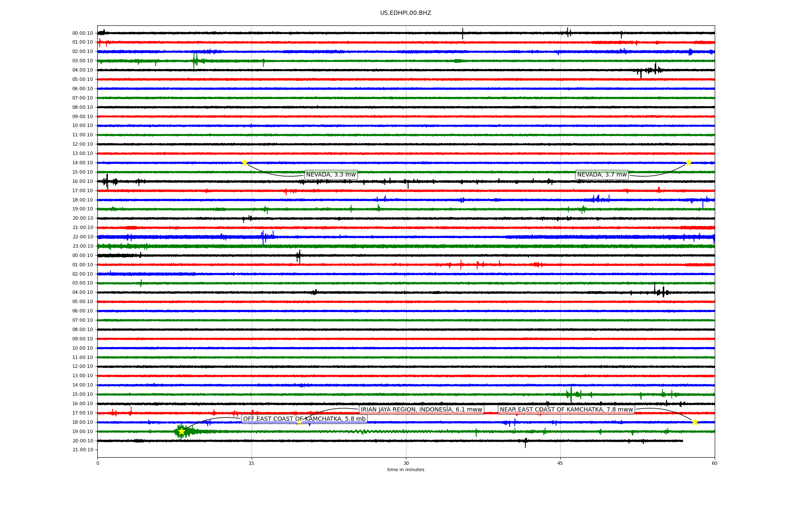Select the 'NEAR EAST COAST OF KAMCHATKA, 7.8 mww' label
This screenshot has width=812, height=508.
point(566,409)
